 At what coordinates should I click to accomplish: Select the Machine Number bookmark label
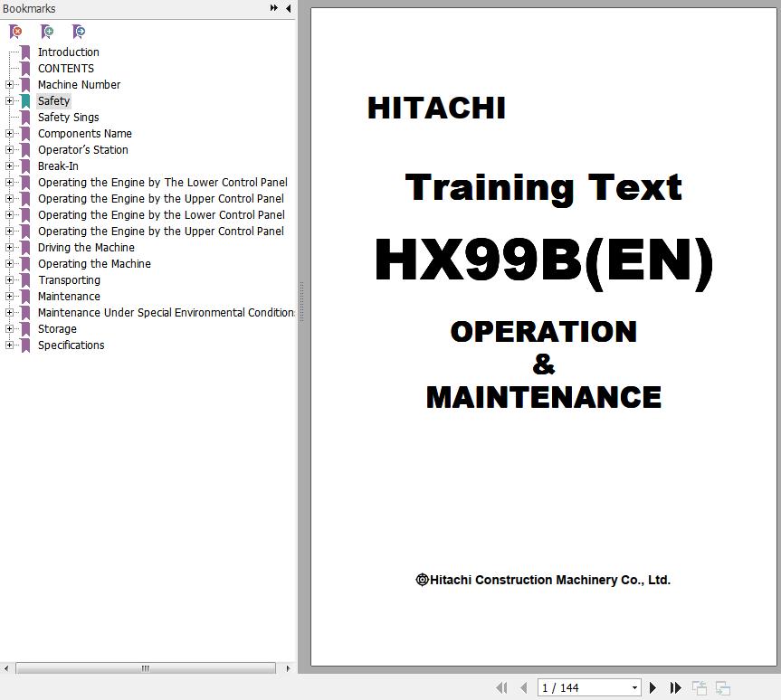80,85
